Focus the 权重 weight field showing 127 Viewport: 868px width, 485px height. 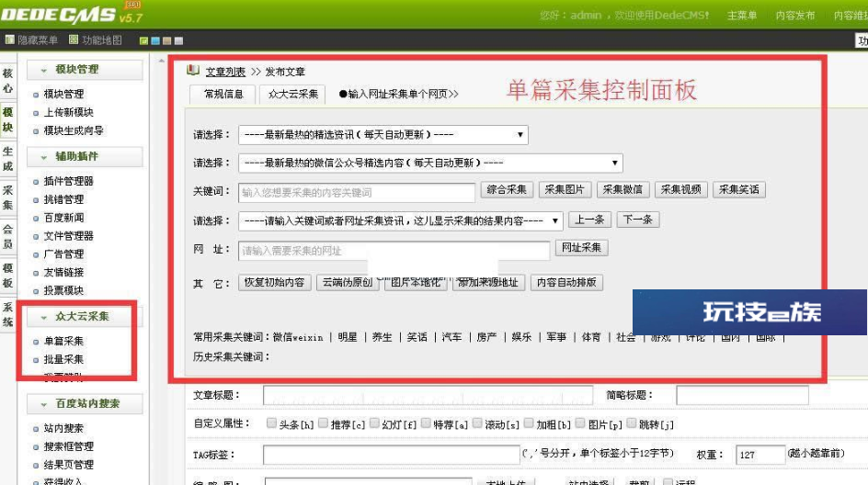point(760,455)
